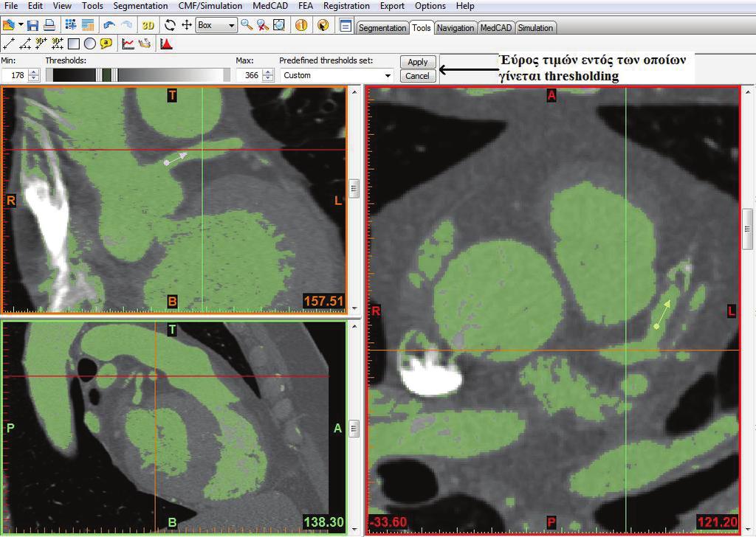Viewport: 756px width, 537px height.
Task: Click the orange curved shape icon
Action: [144, 44]
